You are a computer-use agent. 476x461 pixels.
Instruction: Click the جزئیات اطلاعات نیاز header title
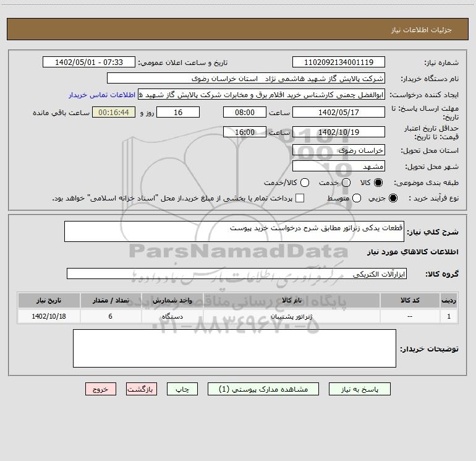click(421, 30)
